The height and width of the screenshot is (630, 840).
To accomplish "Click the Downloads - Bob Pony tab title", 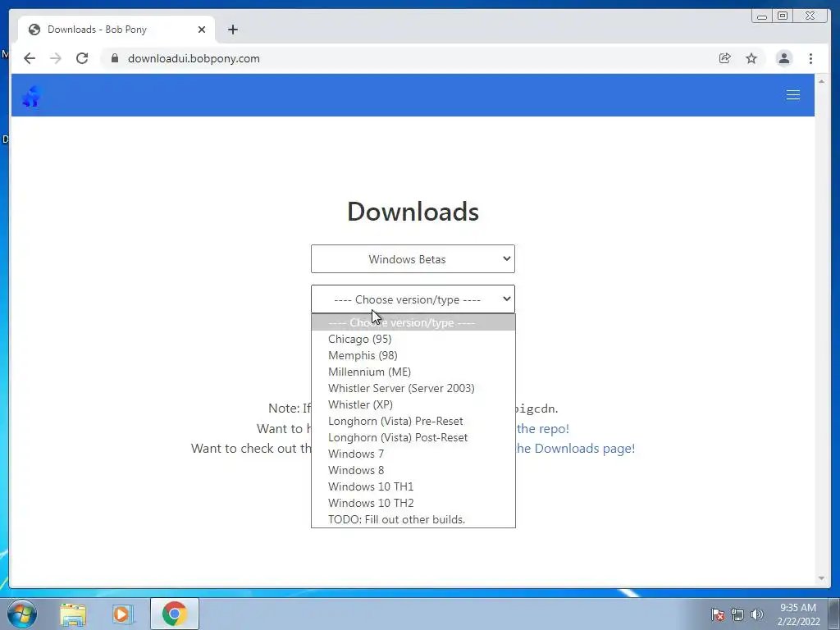I will point(97,30).
